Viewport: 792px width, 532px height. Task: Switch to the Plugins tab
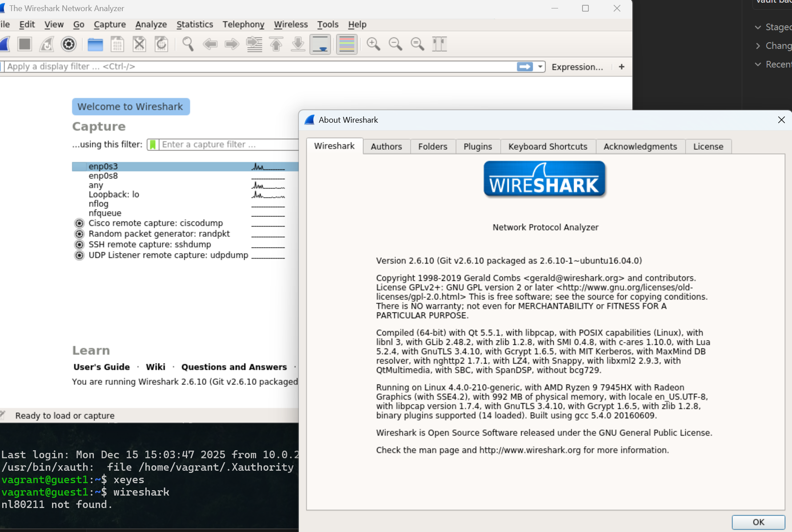[478, 147]
